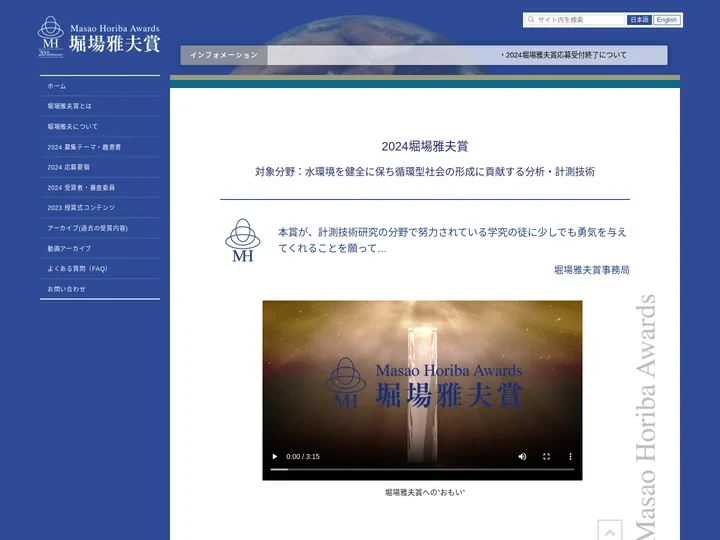Open 堀場雅夫賞とは menu item
The height and width of the screenshot is (540, 720).
(x=100, y=106)
